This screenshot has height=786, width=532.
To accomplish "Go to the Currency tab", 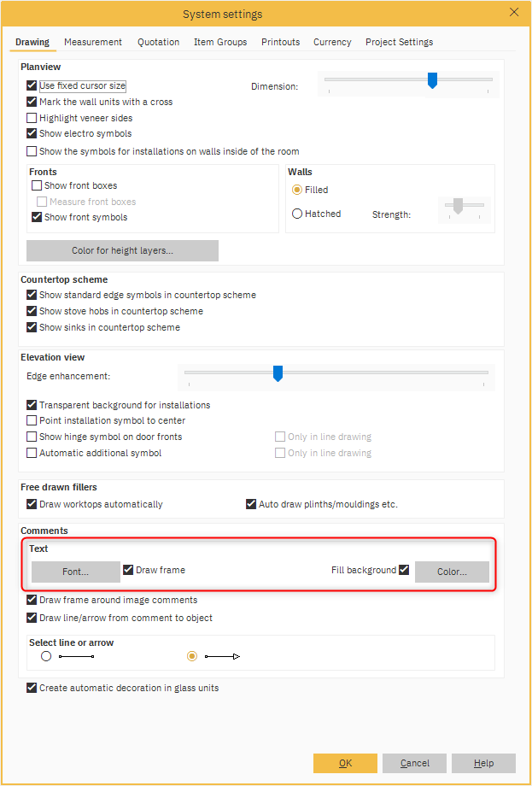I will coord(332,42).
